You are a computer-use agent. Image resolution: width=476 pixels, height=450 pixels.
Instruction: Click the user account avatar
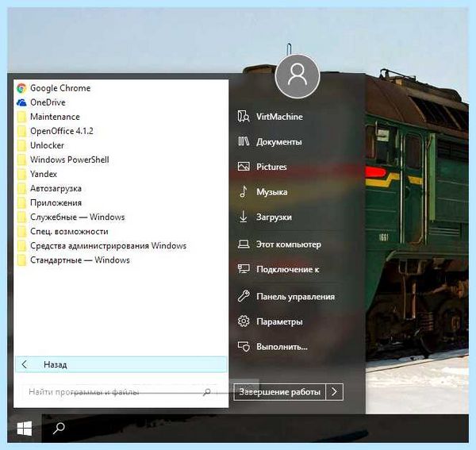[x=297, y=76]
